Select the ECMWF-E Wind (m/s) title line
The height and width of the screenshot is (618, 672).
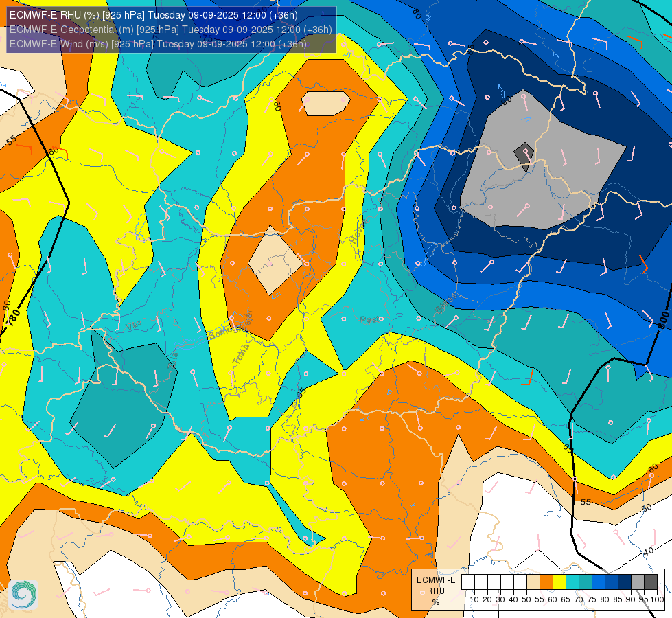[x=158, y=44]
